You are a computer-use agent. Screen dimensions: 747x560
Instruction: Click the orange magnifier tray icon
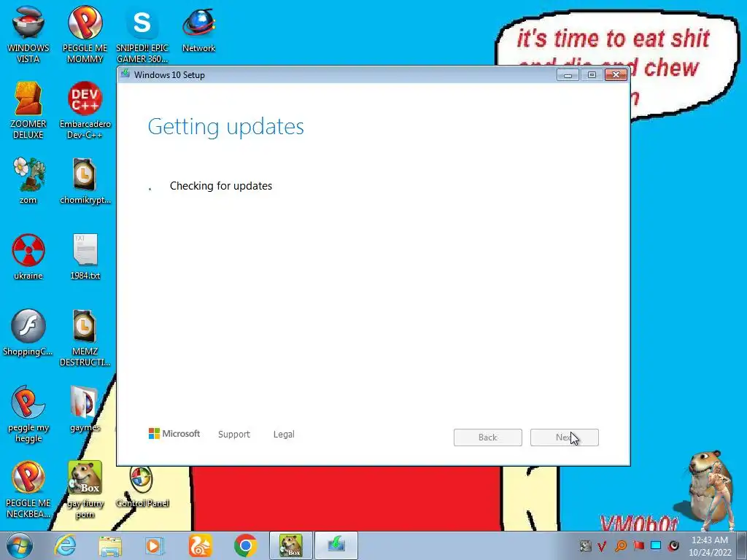(x=620, y=545)
